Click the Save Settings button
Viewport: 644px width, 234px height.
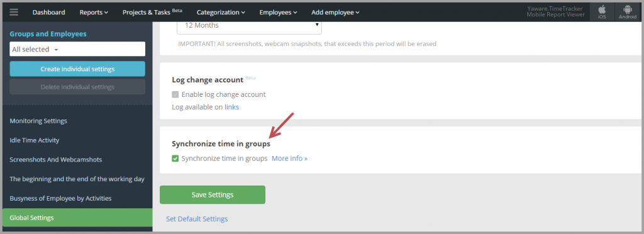click(213, 194)
